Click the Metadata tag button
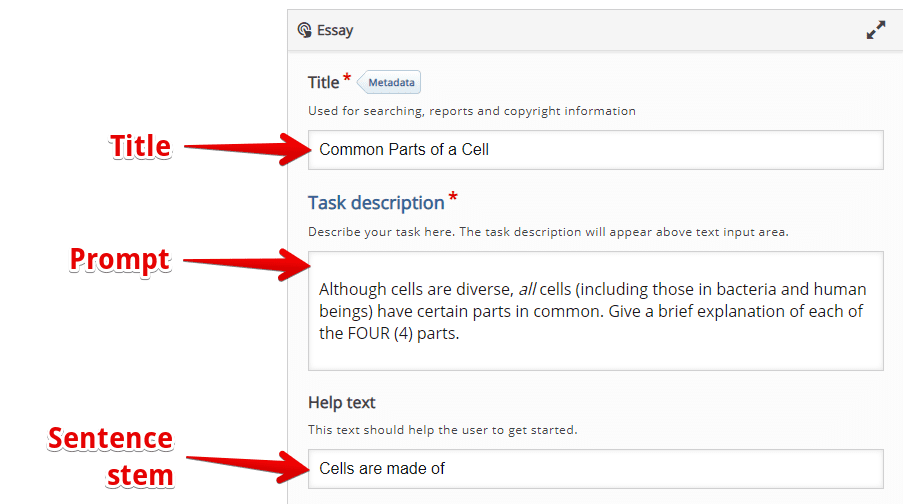 pyautogui.click(x=389, y=82)
